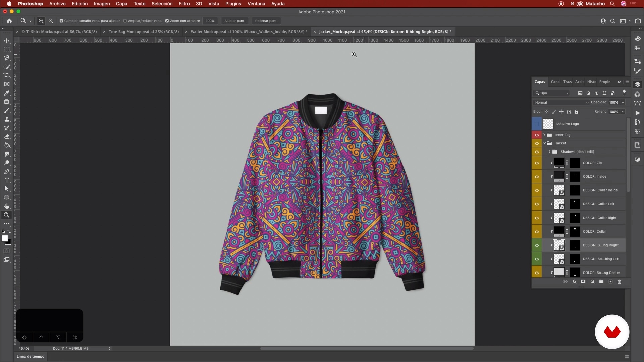
Task: Hide the Jacket group
Action: [x=537, y=143]
